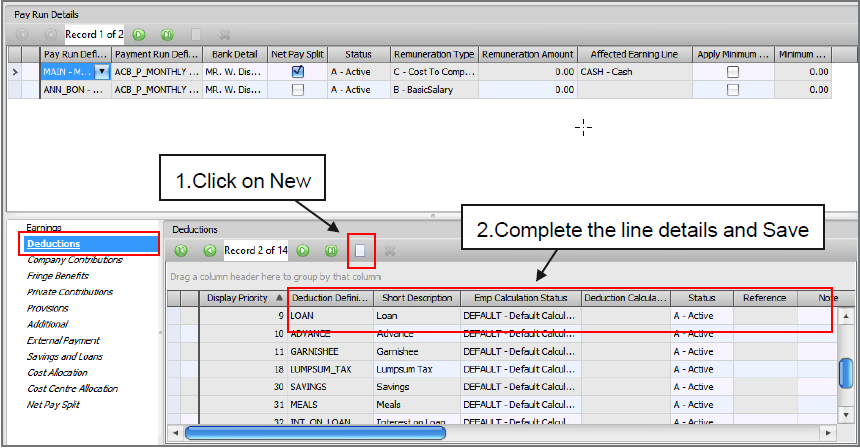Open Cost Allocation section
The image size is (860, 448).
point(58,372)
